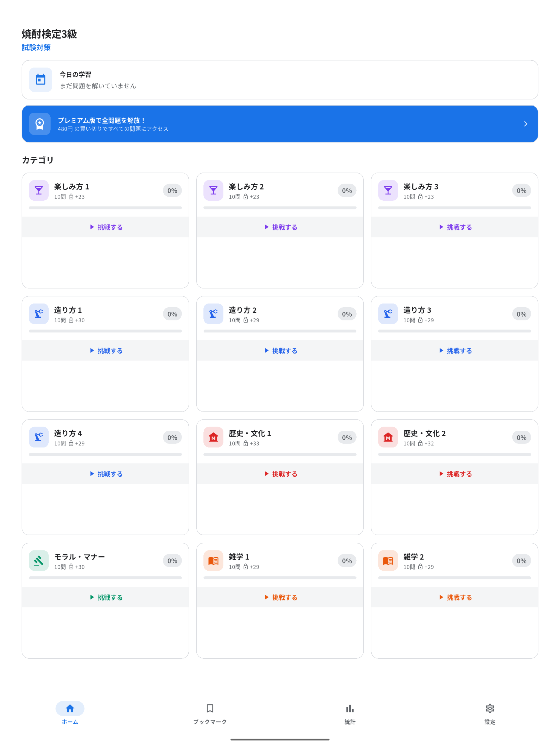Tap the lock icon in 造り方 1
Viewport: 560px width, 747px height.
[x=71, y=320]
